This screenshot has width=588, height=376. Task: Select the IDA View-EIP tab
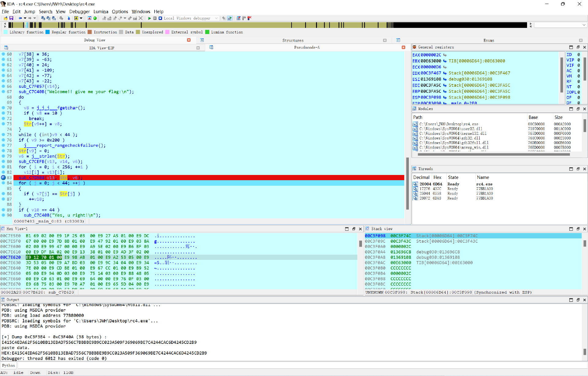[x=102, y=48]
